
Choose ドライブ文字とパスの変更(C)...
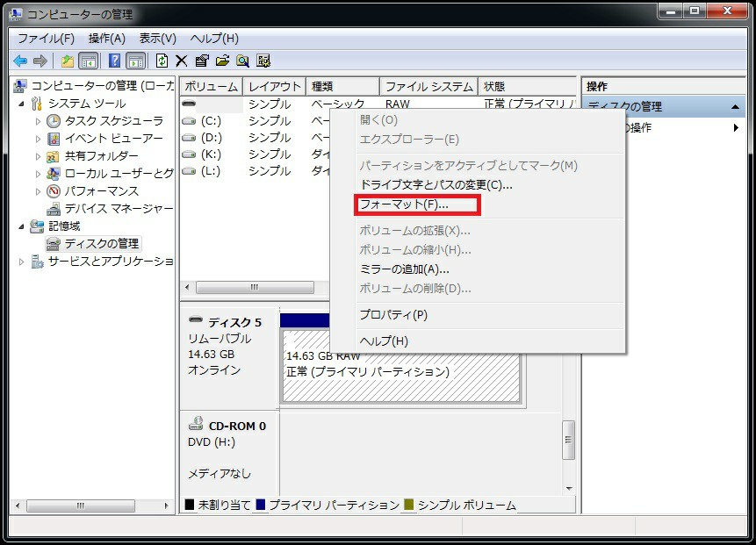[x=489, y=185]
